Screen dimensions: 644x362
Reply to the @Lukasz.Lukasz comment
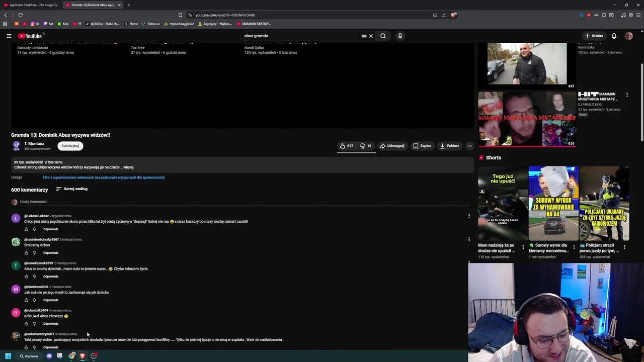tap(51, 229)
